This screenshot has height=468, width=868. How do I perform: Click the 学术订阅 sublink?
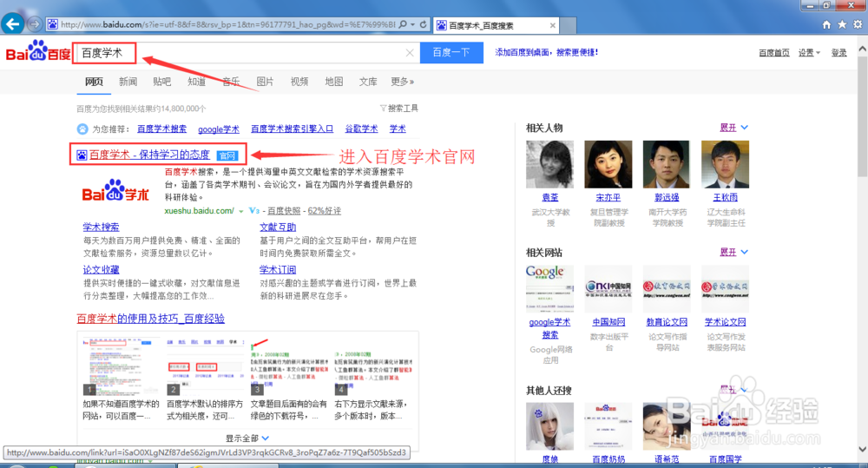pyautogui.click(x=278, y=270)
